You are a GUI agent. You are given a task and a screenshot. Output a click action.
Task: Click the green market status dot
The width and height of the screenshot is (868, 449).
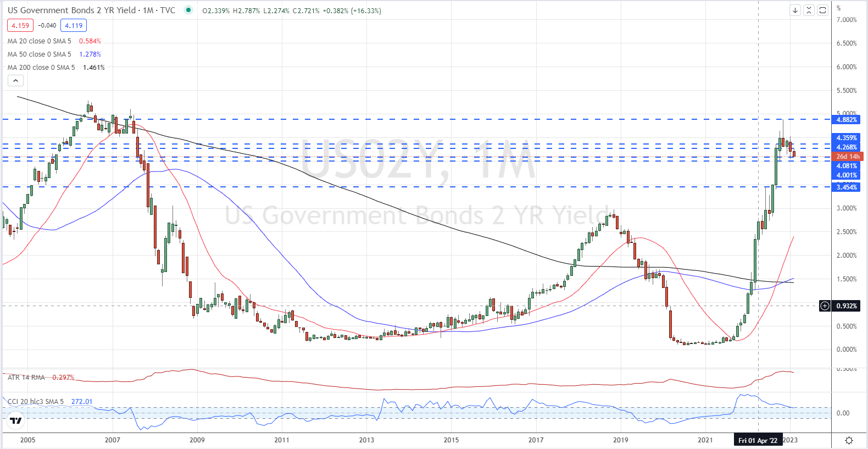click(x=188, y=10)
